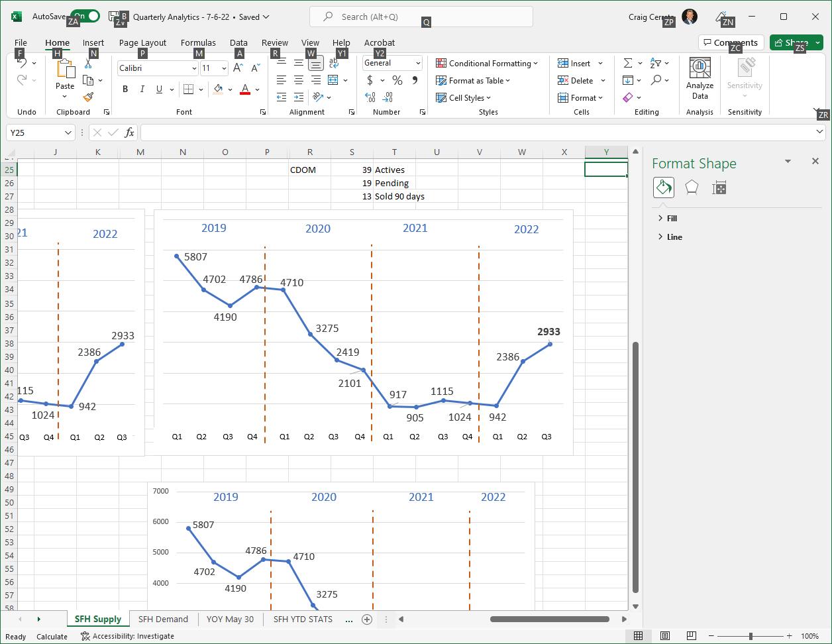Toggle Italic formatting
The height and width of the screenshot is (644, 832).
pos(142,89)
